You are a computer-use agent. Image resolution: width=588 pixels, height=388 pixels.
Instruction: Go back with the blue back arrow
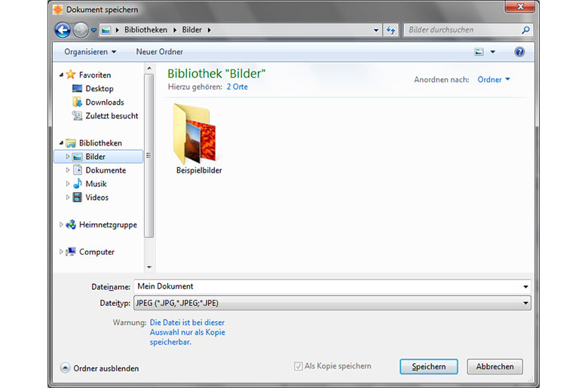[63, 30]
